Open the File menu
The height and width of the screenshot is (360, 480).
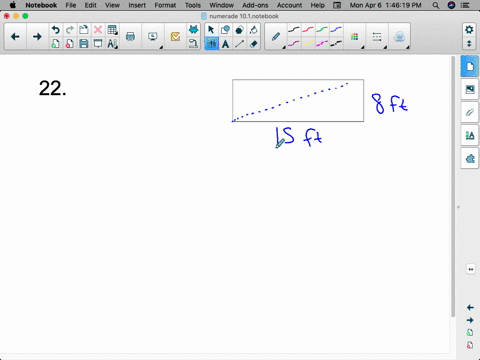pyautogui.click(x=71, y=5)
